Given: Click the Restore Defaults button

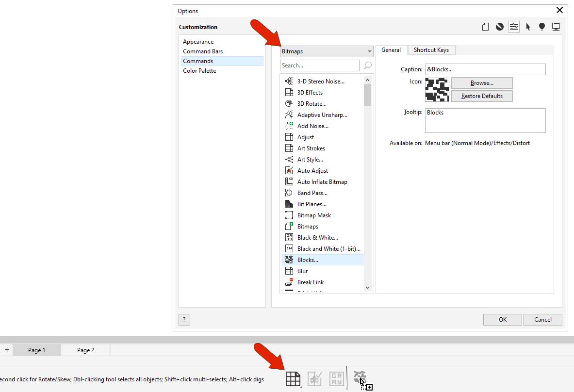Looking at the screenshot, I should tap(481, 96).
